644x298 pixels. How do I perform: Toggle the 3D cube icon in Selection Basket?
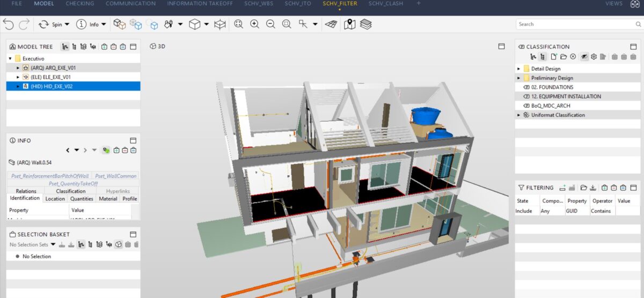[118, 245]
